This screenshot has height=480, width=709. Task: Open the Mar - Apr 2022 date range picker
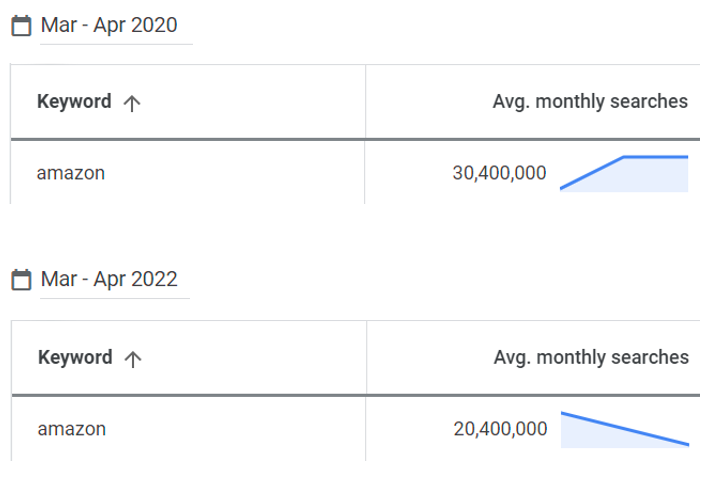[109, 279]
